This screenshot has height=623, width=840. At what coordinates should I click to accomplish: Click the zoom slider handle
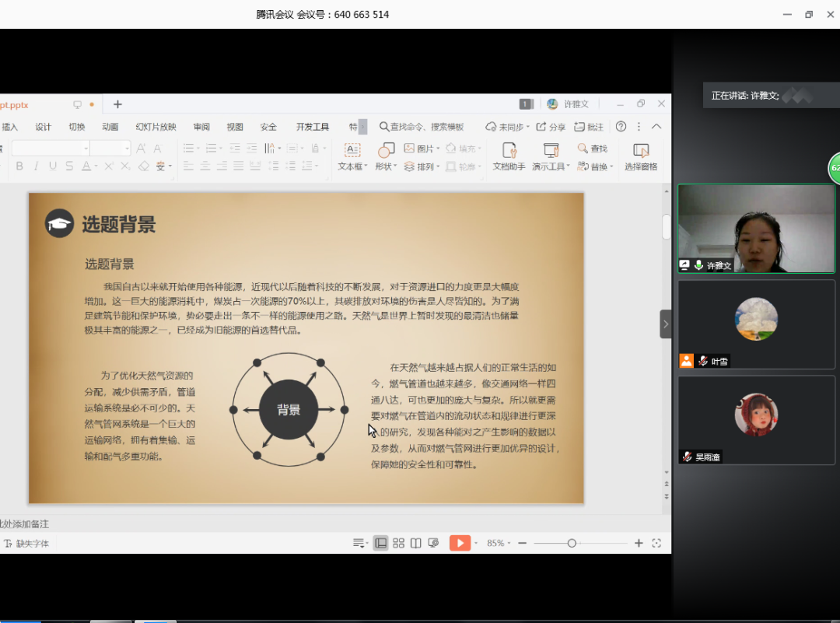[572, 543]
